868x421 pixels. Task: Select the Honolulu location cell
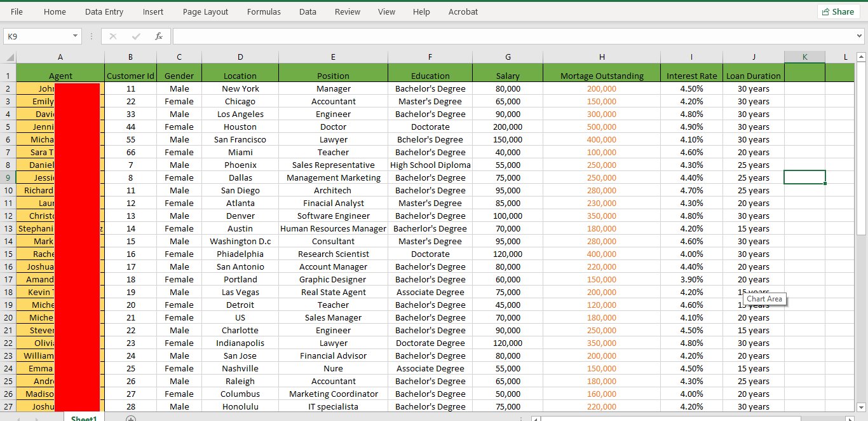(x=240, y=406)
